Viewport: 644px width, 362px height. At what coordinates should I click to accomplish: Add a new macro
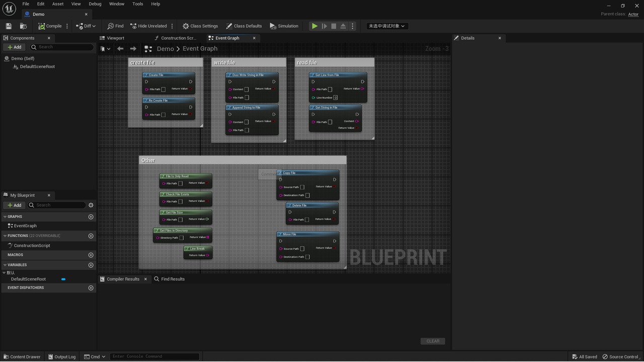[x=91, y=255]
